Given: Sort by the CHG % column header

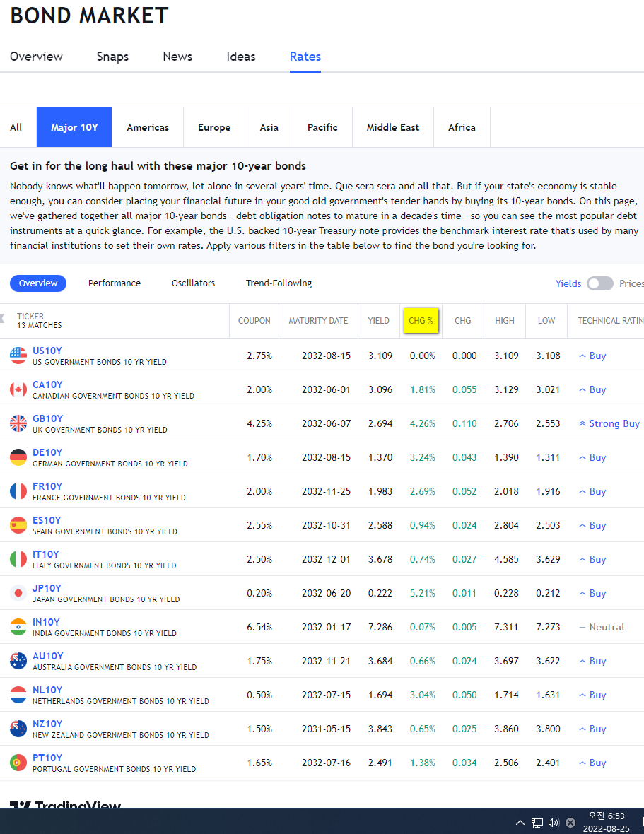Looking at the screenshot, I should (421, 321).
